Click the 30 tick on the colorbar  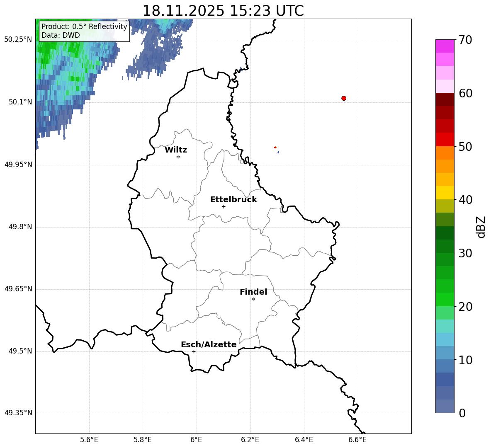point(465,253)
